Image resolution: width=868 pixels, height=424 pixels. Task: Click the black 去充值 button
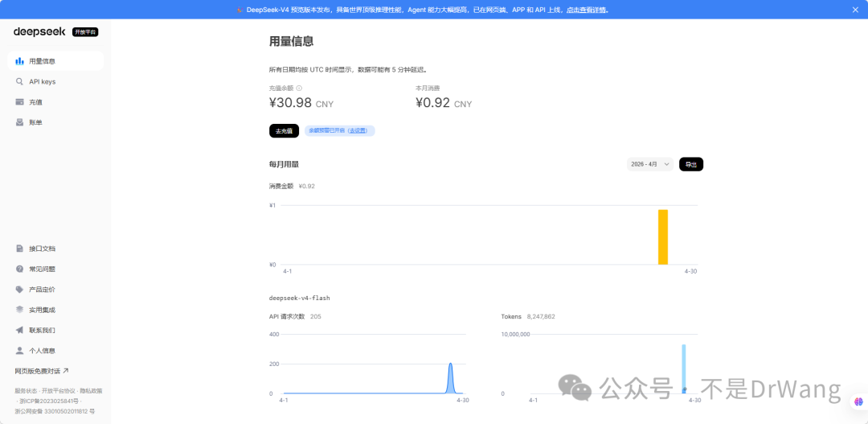pos(284,131)
